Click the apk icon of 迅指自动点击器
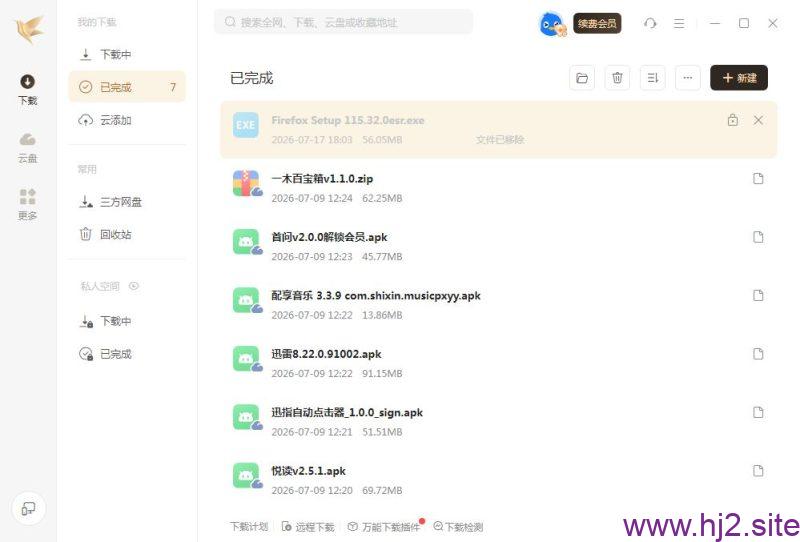 pos(247,417)
